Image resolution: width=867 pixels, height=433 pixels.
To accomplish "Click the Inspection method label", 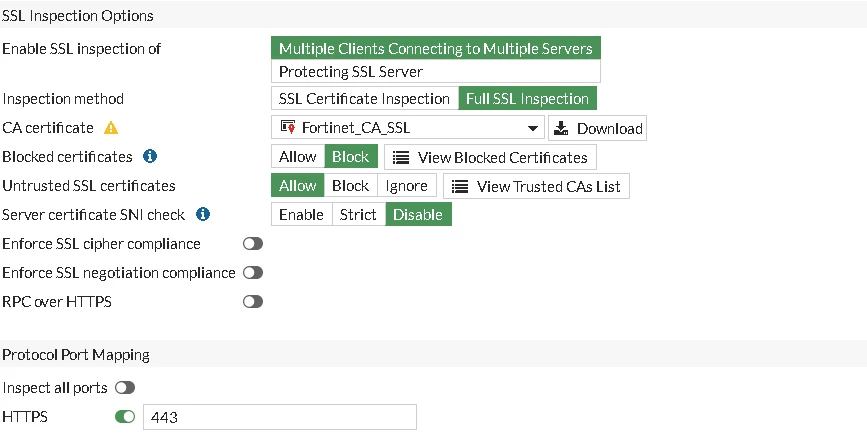I will tap(63, 99).
